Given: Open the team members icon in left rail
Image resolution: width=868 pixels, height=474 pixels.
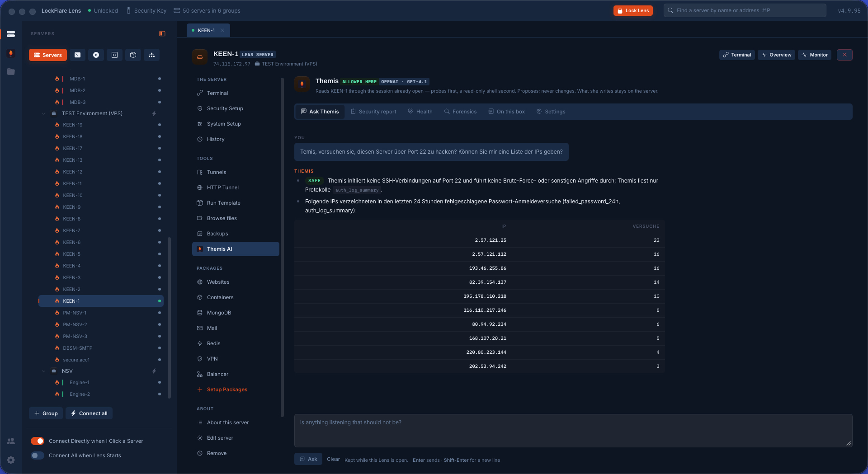Looking at the screenshot, I should (x=11, y=441).
